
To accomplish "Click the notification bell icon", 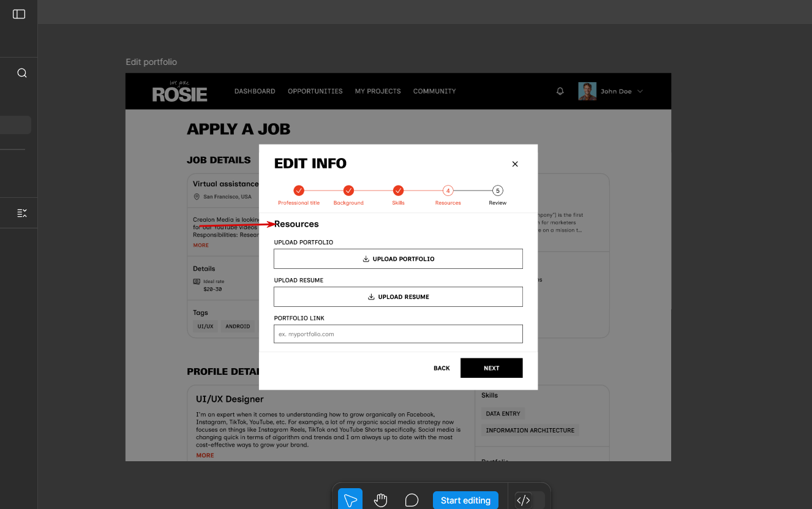I will 560,91.
